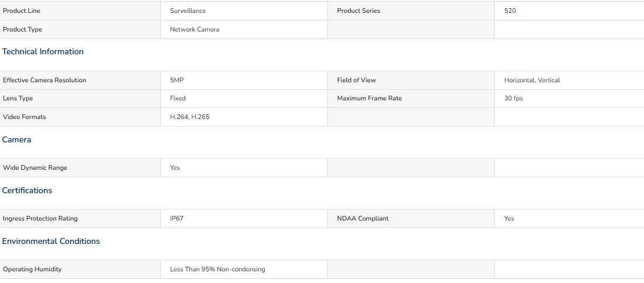Select the Maximum Frame Rate label
644x283 pixels.
click(x=370, y=99)
